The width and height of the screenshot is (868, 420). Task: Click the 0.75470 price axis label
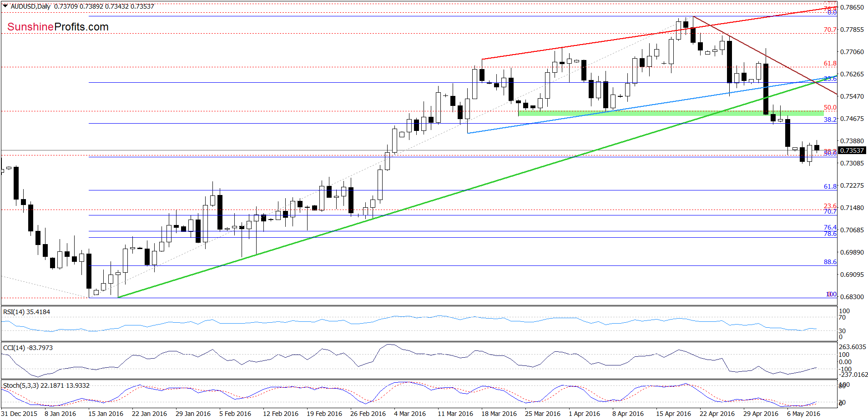click(852, 96)
